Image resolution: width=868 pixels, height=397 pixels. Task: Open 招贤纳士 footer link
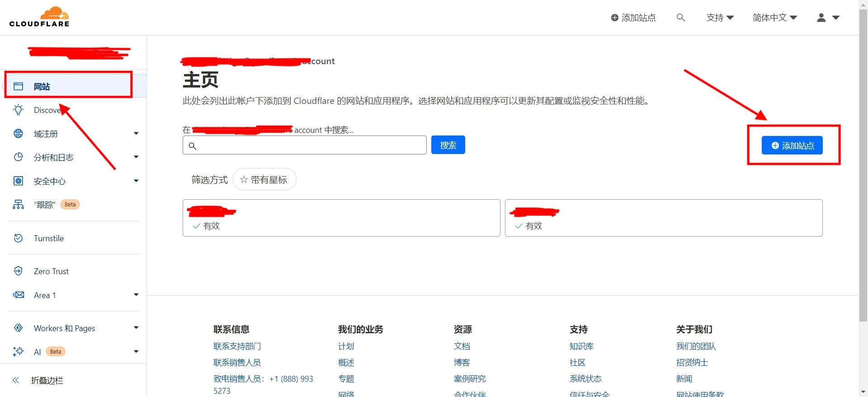pos(692,363)
